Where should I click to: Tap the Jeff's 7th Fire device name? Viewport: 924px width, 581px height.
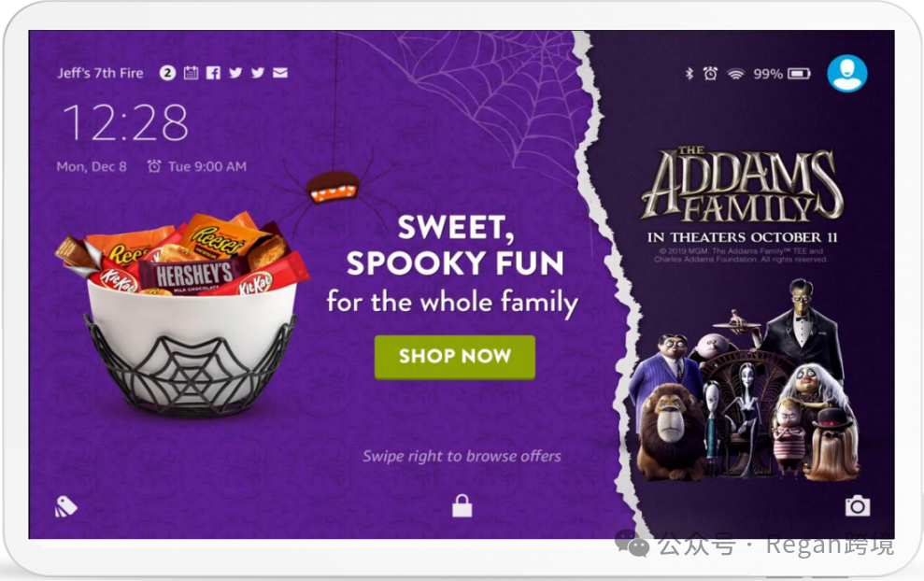click(x=100, y=73)
